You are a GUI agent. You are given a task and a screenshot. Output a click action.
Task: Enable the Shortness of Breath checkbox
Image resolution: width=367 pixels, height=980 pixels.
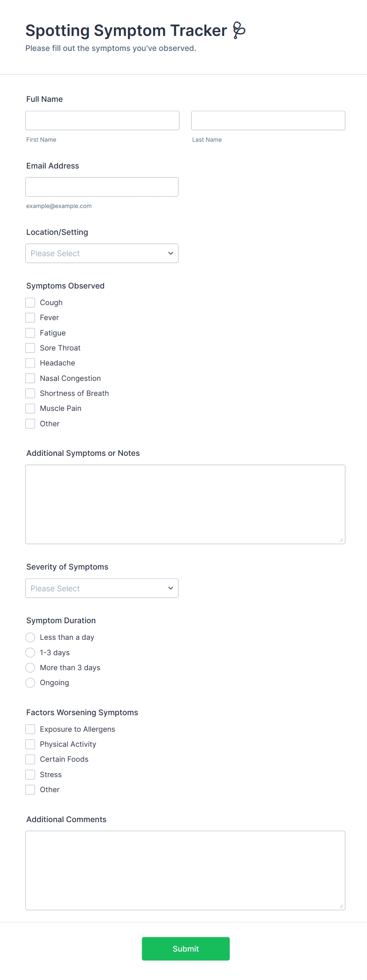tap(30, 393)
